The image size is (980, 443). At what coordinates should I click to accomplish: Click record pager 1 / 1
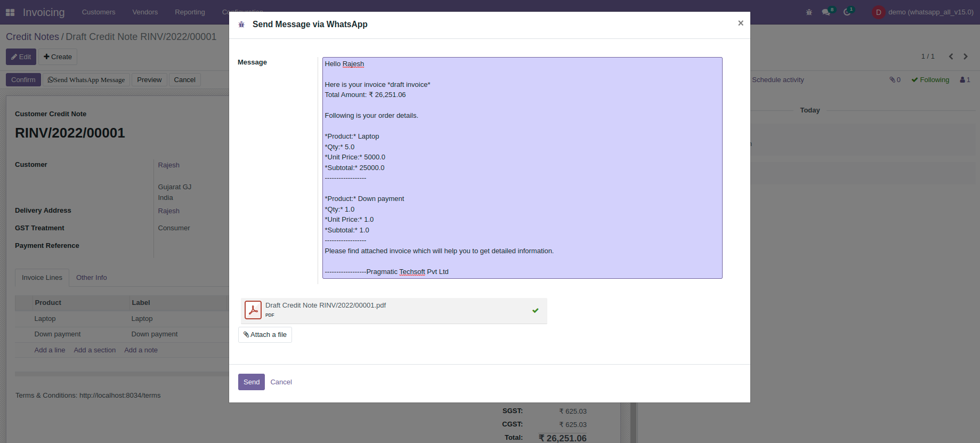tap(928, 57)
